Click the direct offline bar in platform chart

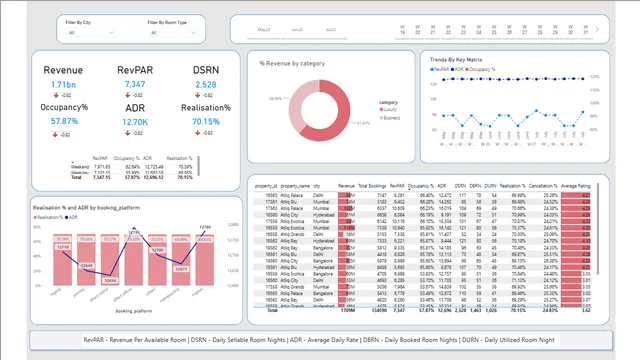133,260
